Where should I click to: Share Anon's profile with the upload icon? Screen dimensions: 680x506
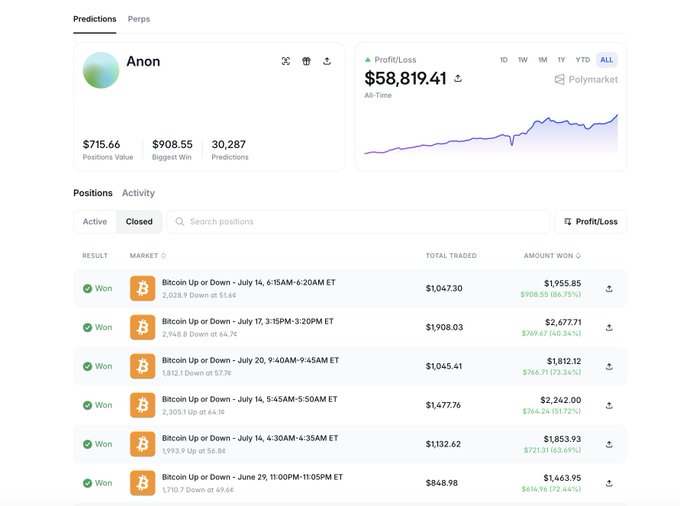click(x=327, y=61)
